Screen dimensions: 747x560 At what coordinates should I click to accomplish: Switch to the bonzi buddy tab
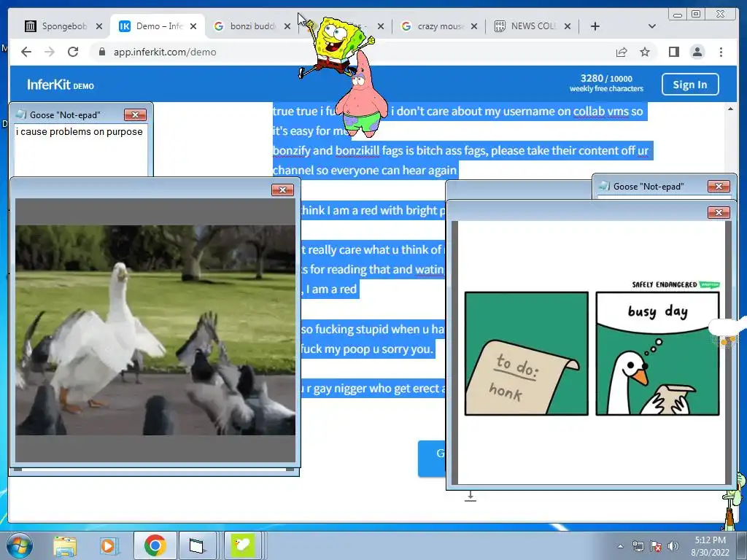252,26
